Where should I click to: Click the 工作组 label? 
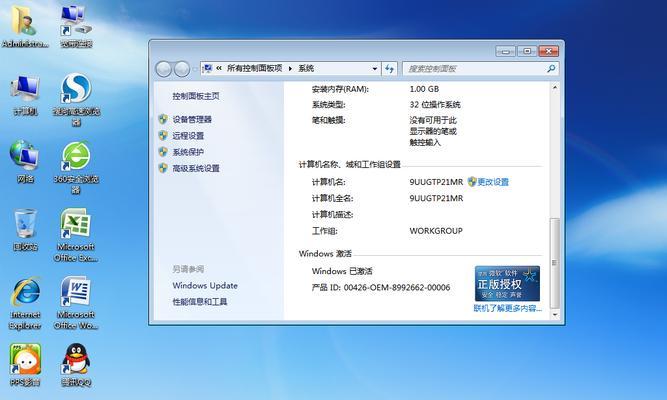325,231
